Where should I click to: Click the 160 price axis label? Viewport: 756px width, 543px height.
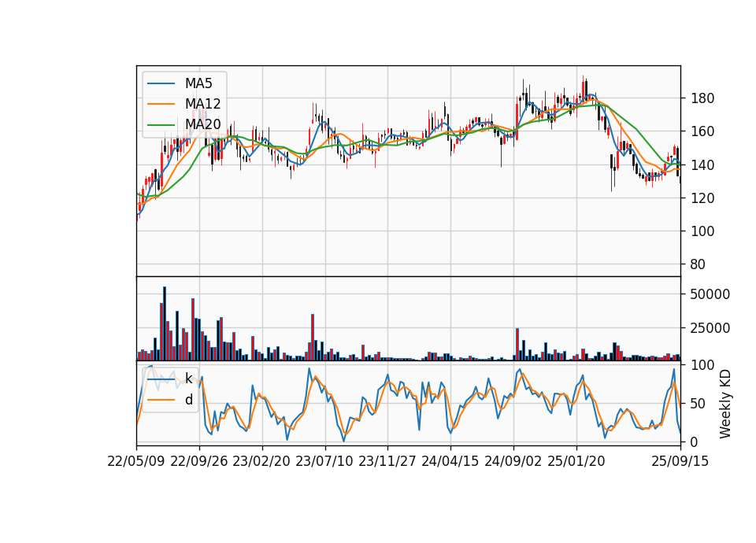click(x=702, y=131)
